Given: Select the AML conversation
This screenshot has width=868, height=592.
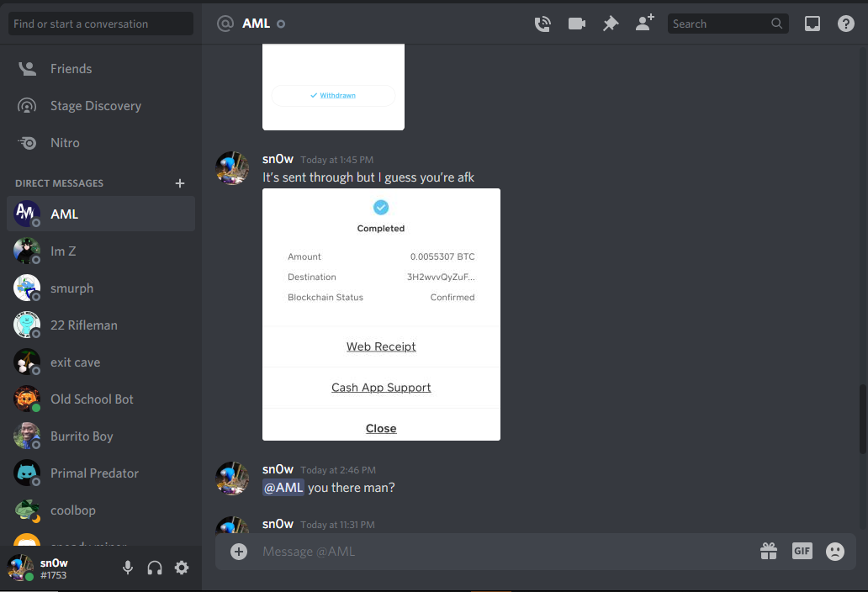Looking at the screenshot, I should coord(101,214).
